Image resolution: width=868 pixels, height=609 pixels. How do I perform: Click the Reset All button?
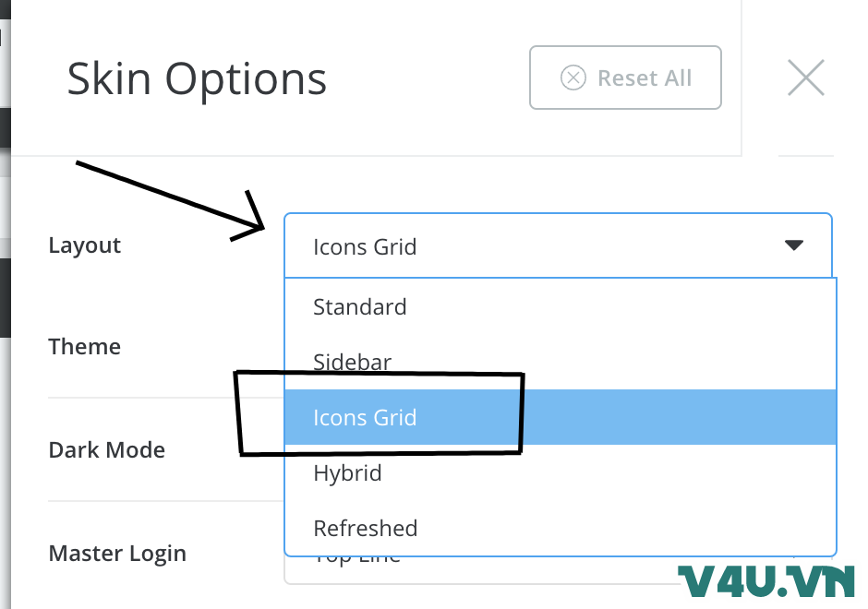coord(625,78)
